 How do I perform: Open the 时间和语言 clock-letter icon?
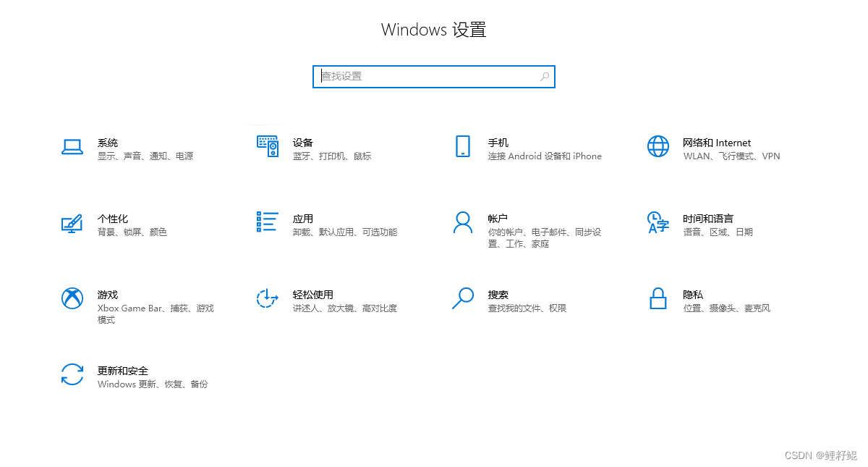(x=658, y=222)
